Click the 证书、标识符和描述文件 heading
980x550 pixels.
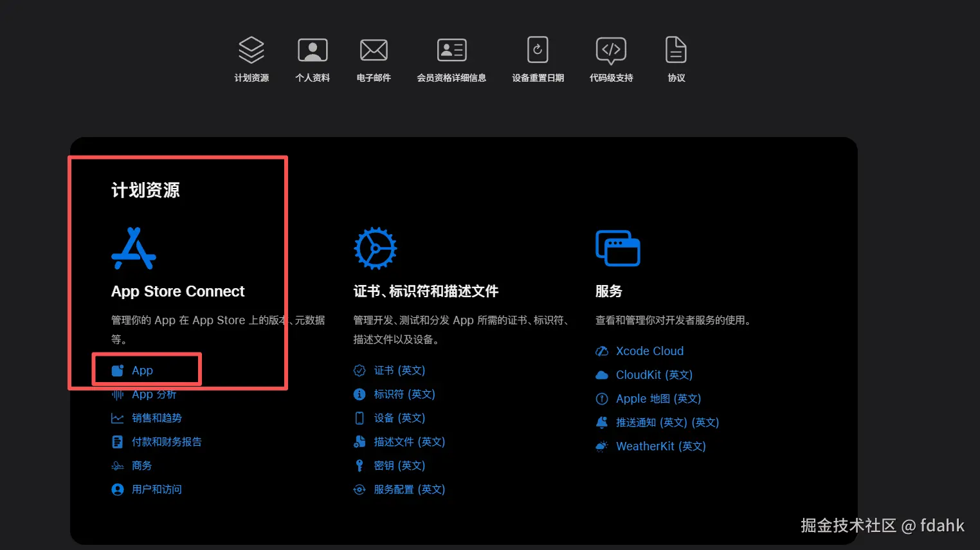[x=426, y=291]
